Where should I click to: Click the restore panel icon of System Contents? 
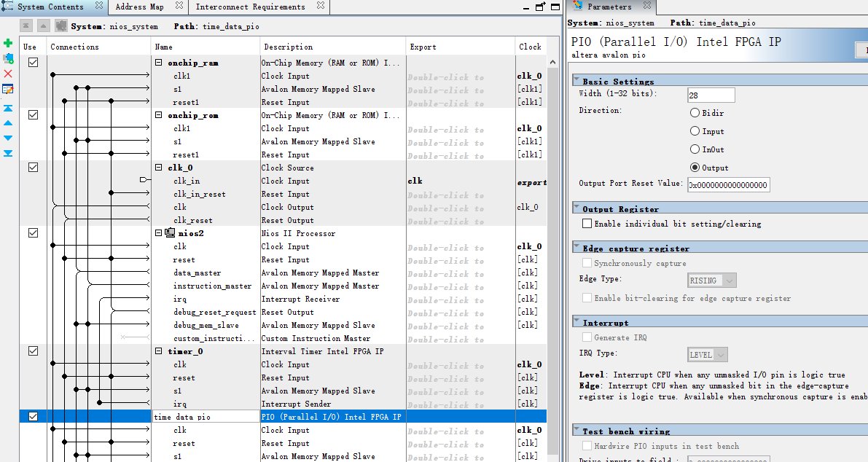(540, 7)
